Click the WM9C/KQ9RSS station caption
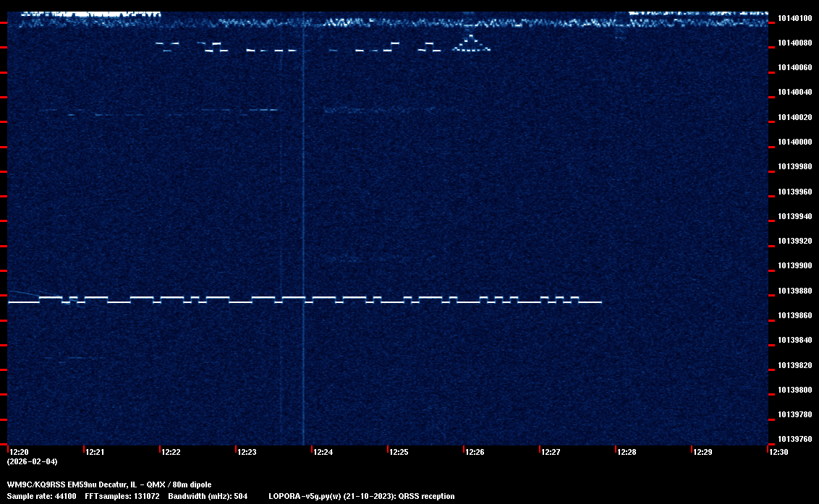Image resolution: width=819 pixels, height=504 pixels. tap(109, 484)
